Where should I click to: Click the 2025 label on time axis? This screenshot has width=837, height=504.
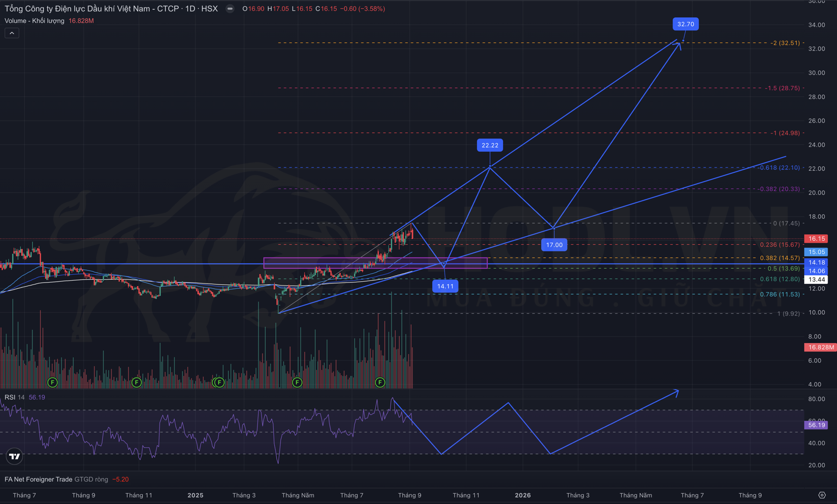[195, 495]
